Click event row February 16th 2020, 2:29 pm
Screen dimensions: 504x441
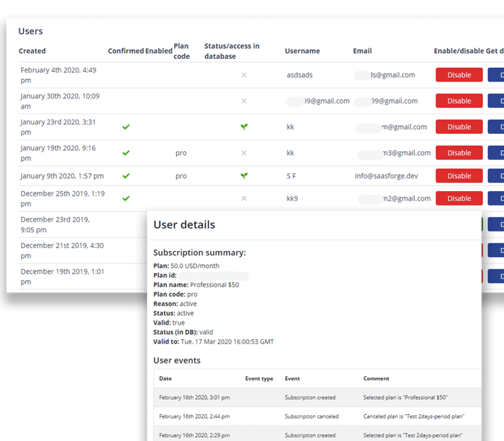point(318,434)
